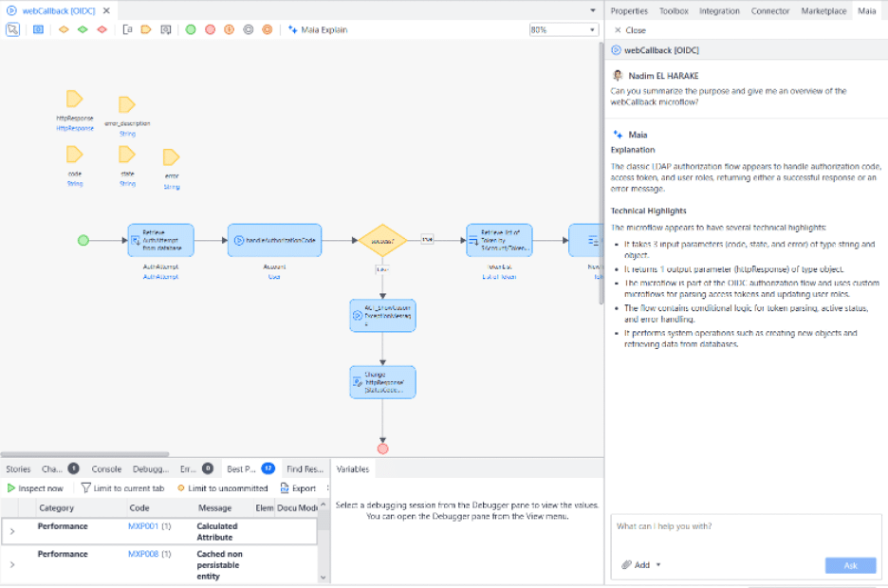Expand the MXP001 Calculated Attribute row
The image size is (888, 588).
[12, 531]
